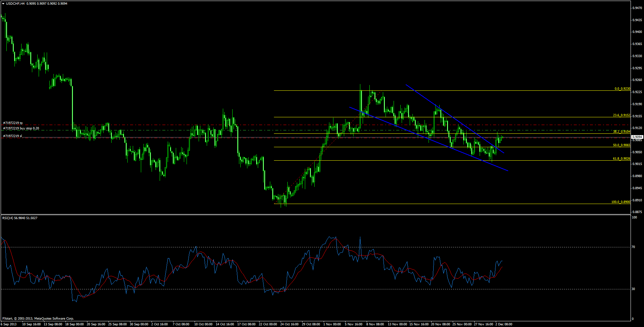644x327 pixels.
Task: Click the current price tag 0.9094
Action: tap(637, 137)
